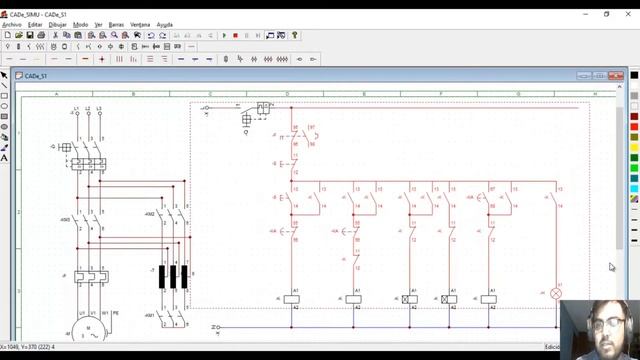Open the Ayuda menu
The width and height of the screenshot is (640, 360).
coord(165,25)
